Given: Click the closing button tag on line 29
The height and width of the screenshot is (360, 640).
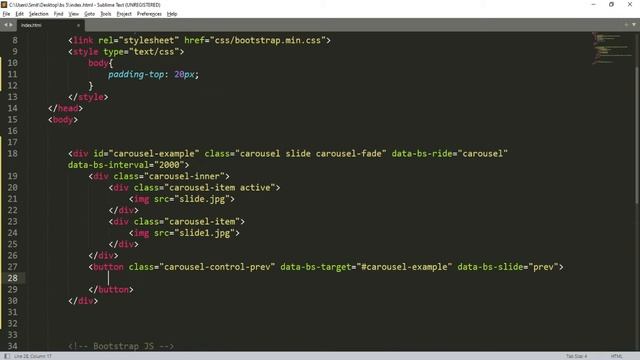Looking at the screenshot, I should point(111,289).
